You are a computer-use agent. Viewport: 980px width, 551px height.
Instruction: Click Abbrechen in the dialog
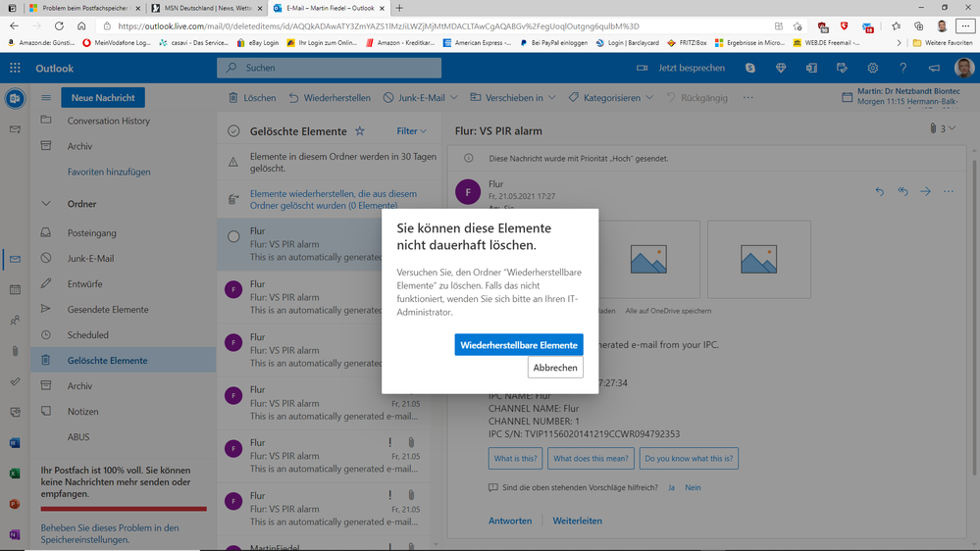[x=555, y=368]
